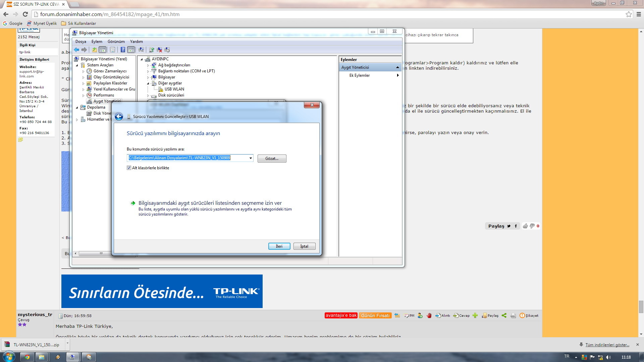Viewport: 644px width, 362px height.
Task: Bookmark this page with the star icon
Action: 629,14
